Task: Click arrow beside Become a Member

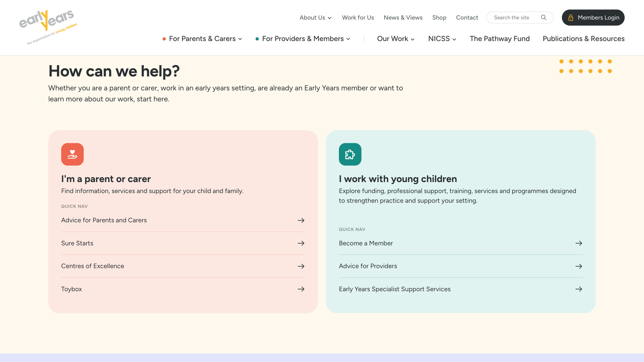Action: (579, 243)
